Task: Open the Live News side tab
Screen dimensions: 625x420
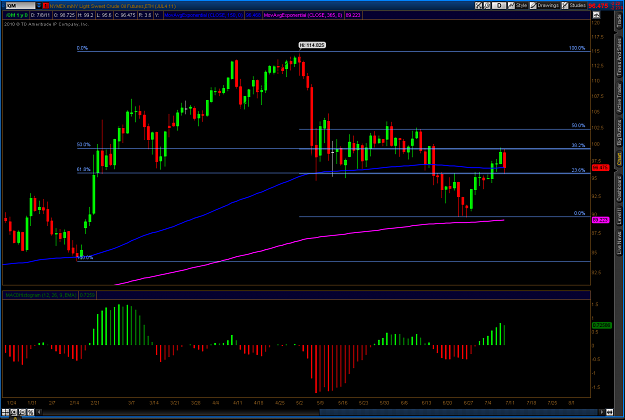Action: (x=619, y=243)
